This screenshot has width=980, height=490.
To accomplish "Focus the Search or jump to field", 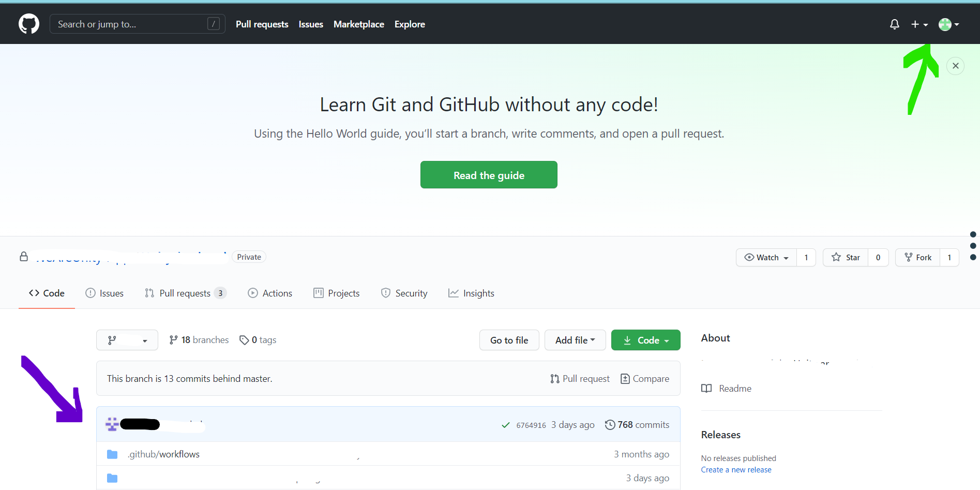I will [x=138, y=24].
